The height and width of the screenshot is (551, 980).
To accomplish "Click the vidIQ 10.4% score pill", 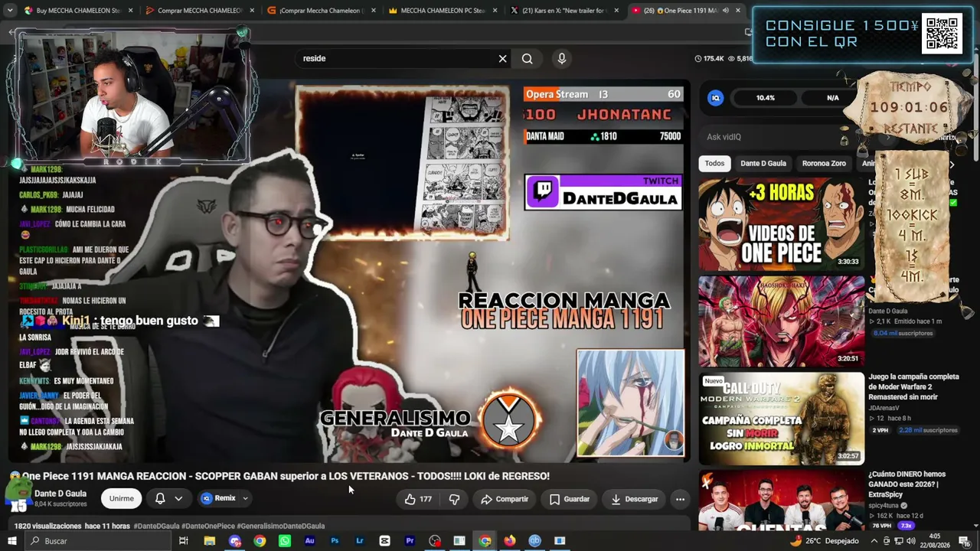I will coord(765,98).
